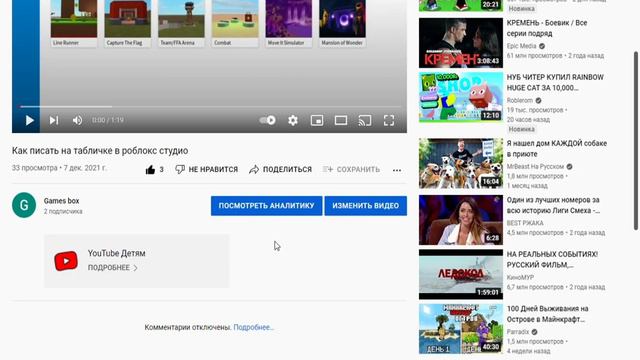Open the Games box channel name

pyautogui.click(x=62, y=201)
